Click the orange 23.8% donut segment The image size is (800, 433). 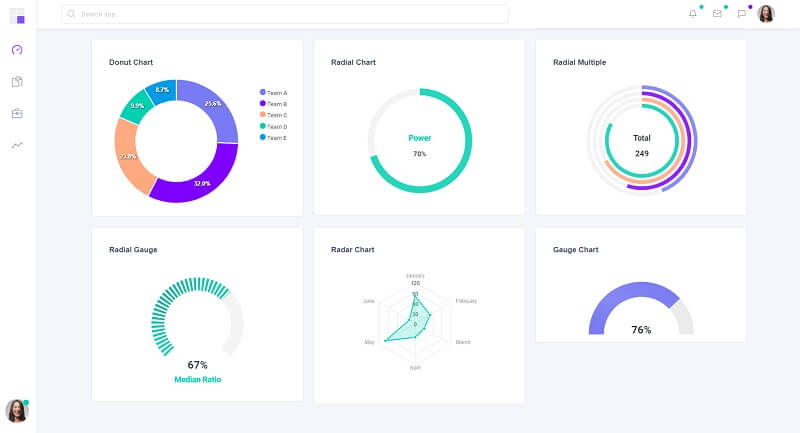pyautogui.click(x=130, y=155)
